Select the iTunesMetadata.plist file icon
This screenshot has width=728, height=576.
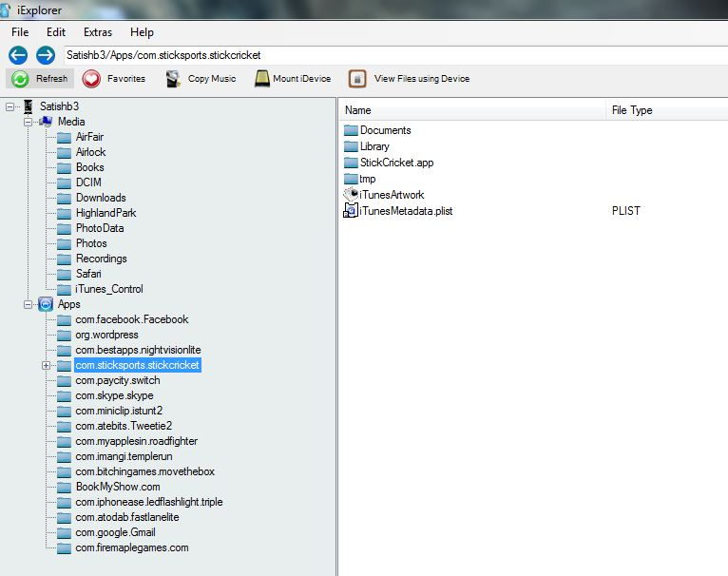351,211
